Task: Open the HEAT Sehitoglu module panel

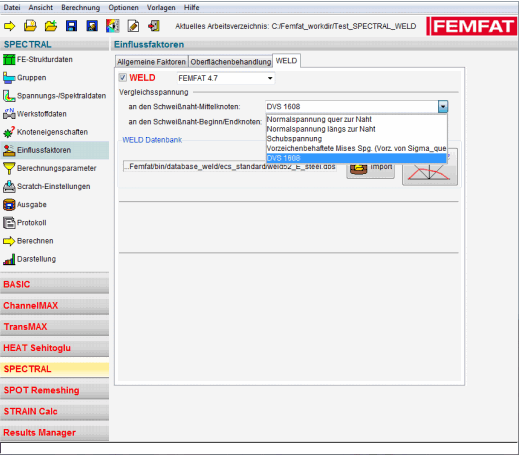Action: click(x=55, y=348)
